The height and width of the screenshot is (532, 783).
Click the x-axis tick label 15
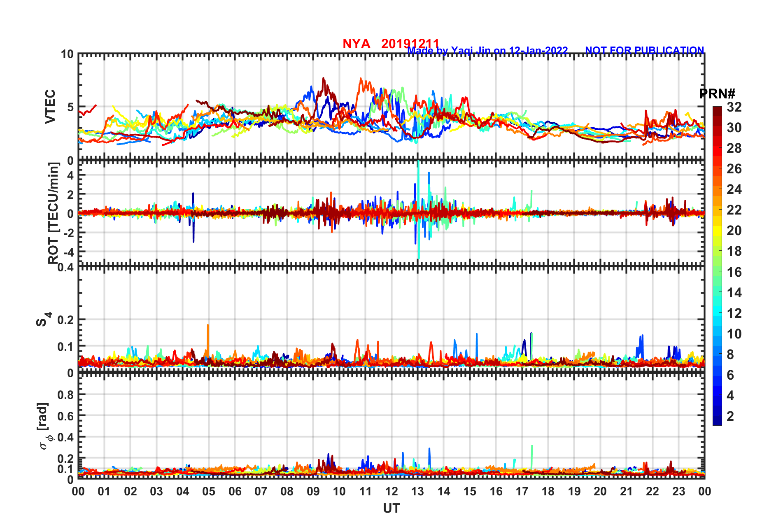pos(470,491)
